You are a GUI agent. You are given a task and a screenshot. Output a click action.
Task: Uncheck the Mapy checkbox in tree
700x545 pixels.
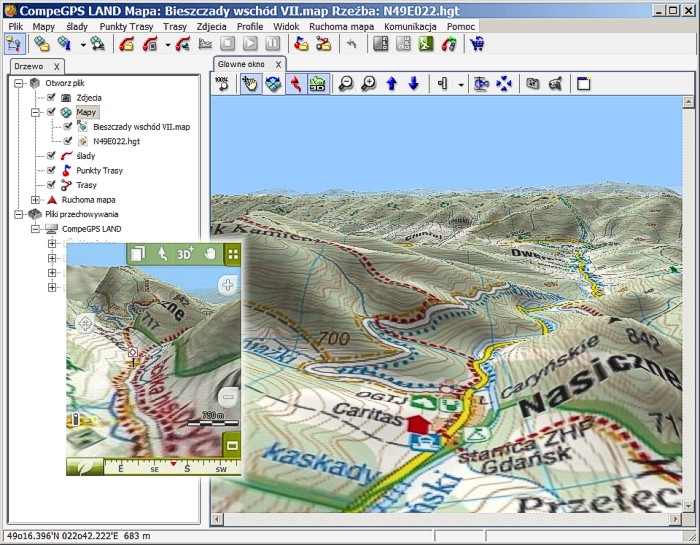pos(51,112)
